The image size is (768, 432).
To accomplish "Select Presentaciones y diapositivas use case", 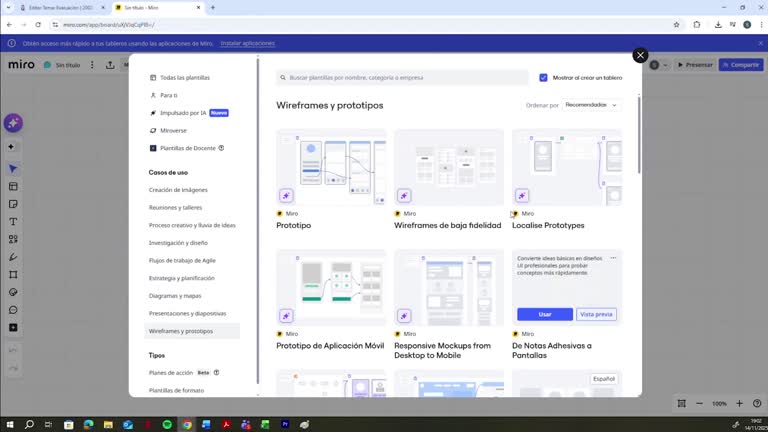I will tap(188, 313).
